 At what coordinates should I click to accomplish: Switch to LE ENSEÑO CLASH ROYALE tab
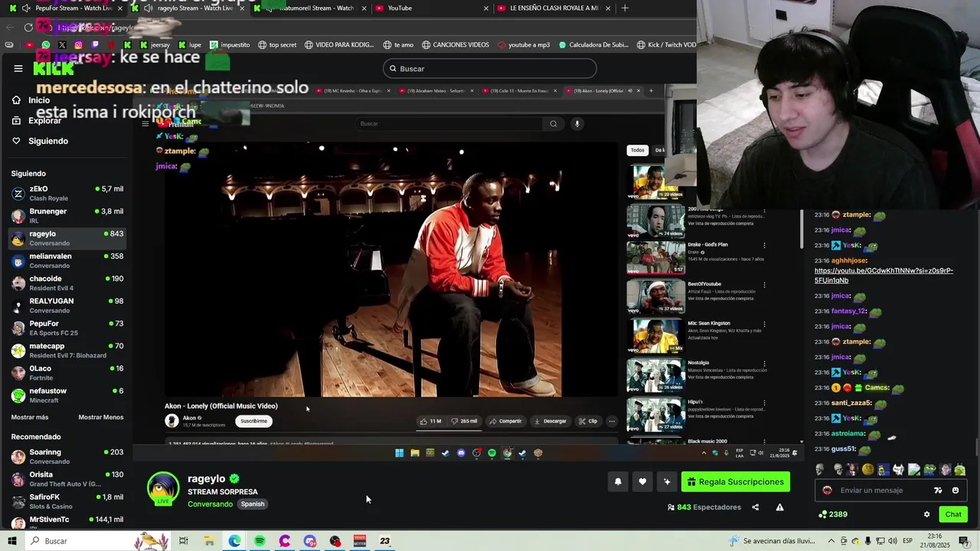(x=554, y=8)
